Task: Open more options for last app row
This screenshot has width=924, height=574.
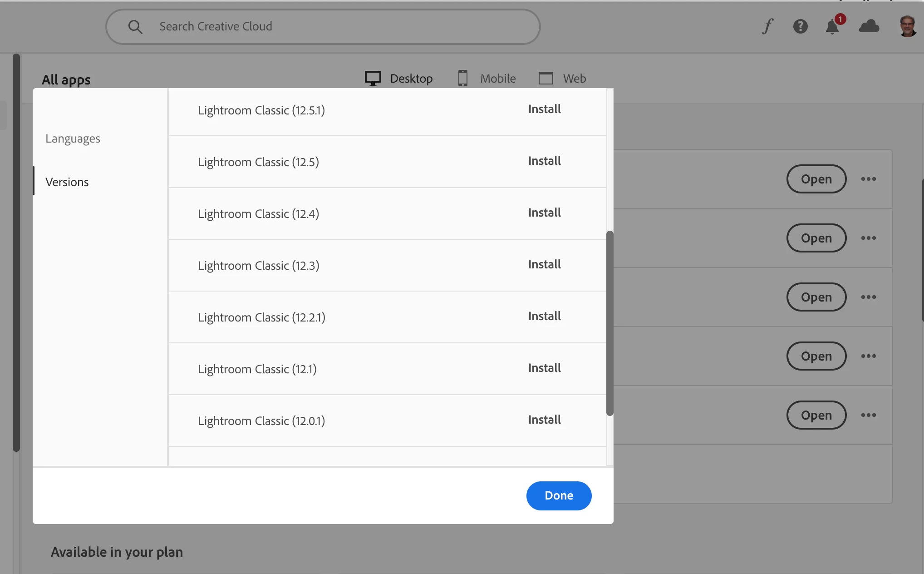Action: (x=868, y=415)
